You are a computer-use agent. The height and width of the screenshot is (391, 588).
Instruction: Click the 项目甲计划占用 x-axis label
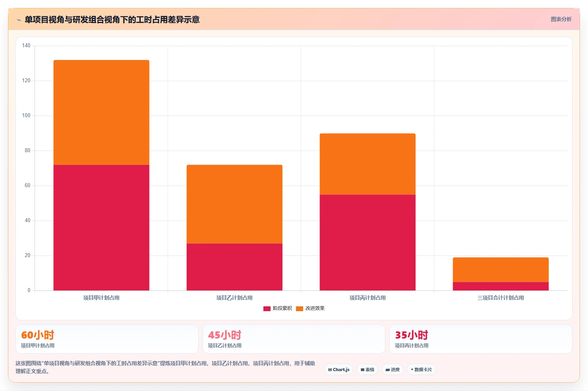[101, 298]
